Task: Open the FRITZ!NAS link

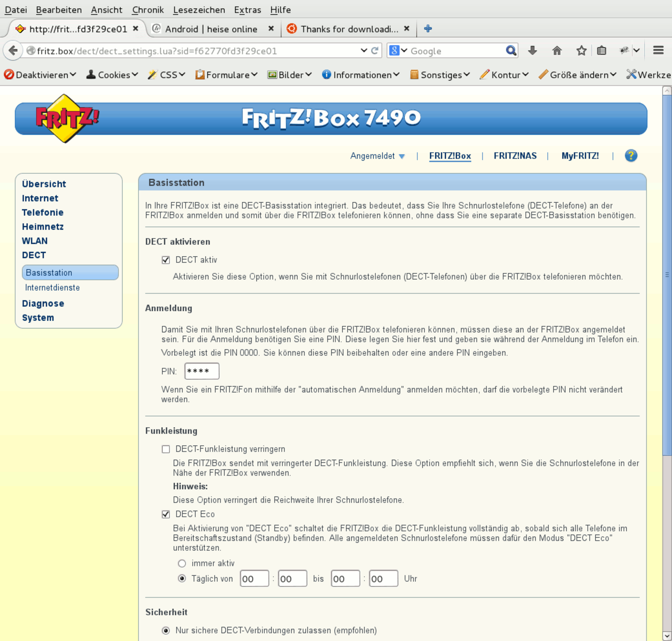Action: tap(515, 156)
